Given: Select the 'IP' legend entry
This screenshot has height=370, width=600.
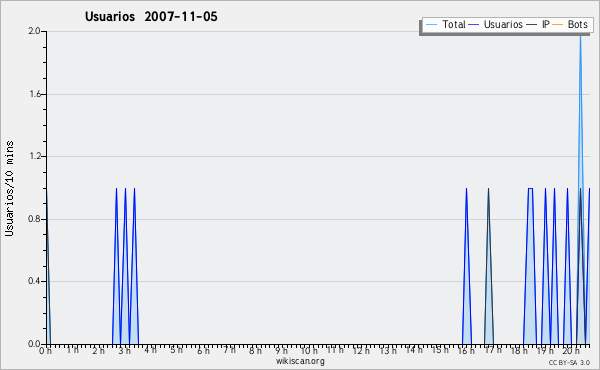Looking at the screenshot, I should pyautogui.click(x=538, y=25).
